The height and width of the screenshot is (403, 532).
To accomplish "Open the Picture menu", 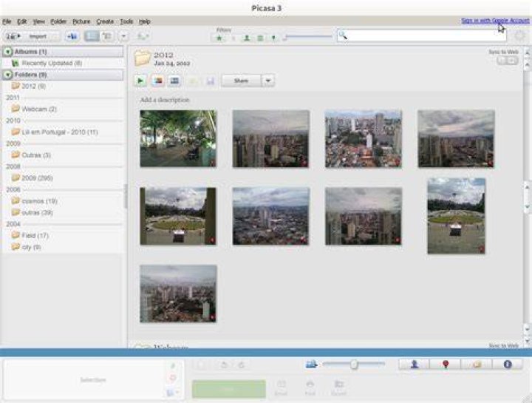I will click(x=81, y=21).
